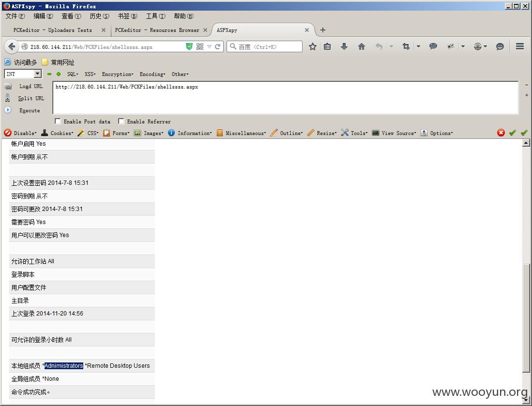Open the Information toolbar item

click(190, 133)
